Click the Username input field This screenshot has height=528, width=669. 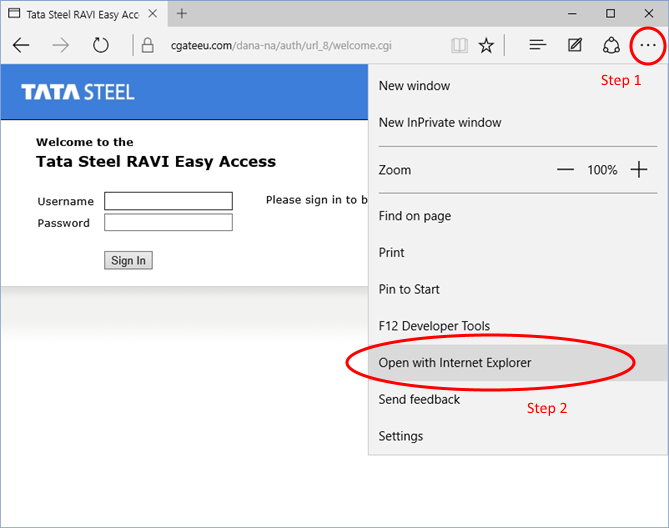(x=169, y=201)
